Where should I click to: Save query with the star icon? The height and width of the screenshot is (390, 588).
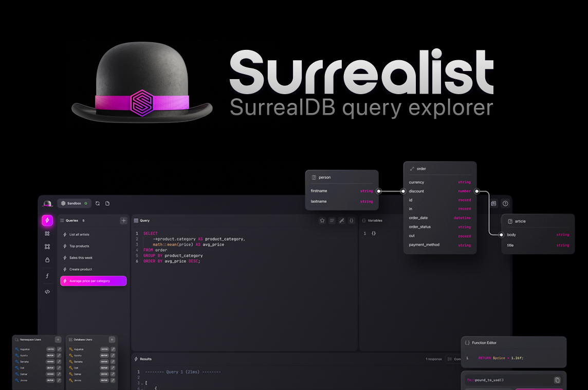322,221
